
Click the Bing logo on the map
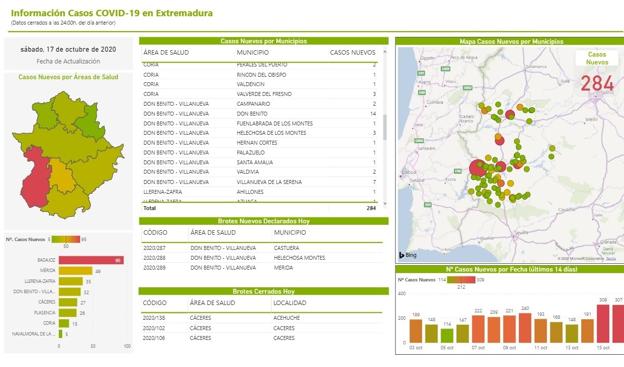[x=408, y=255]
